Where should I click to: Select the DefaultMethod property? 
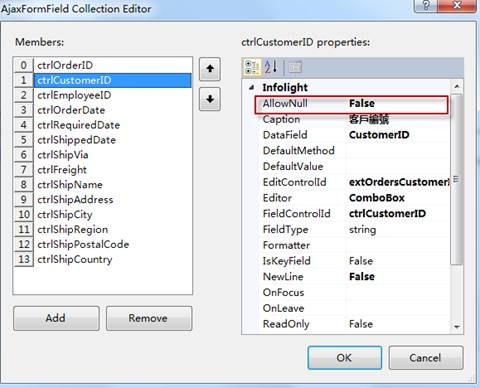click(x=299, y=151)
